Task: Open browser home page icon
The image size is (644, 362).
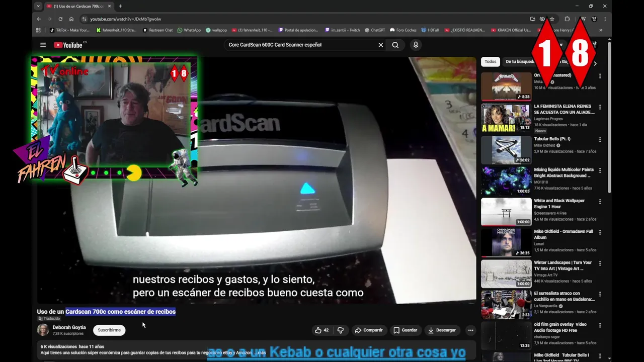Action: point(71,19)
